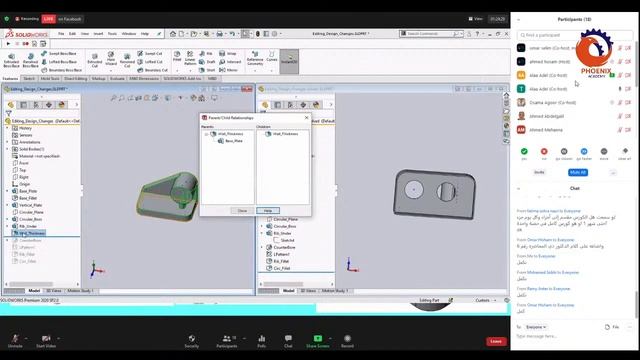This screenshot has height=360, width=640.
Task: Select the Rib tool
Action: pos(206,53)
